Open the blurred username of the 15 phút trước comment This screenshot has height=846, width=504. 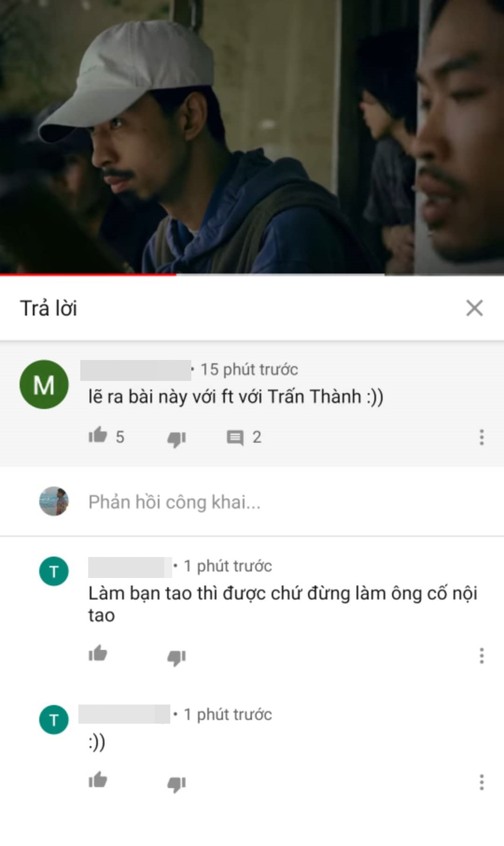point(136,370)
